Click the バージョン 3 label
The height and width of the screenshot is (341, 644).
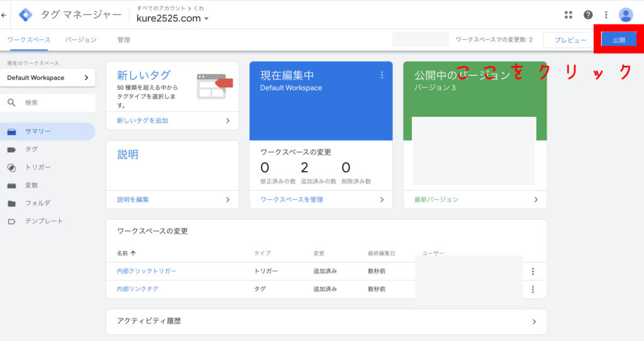pyautogui.click(x=435, y=88)
